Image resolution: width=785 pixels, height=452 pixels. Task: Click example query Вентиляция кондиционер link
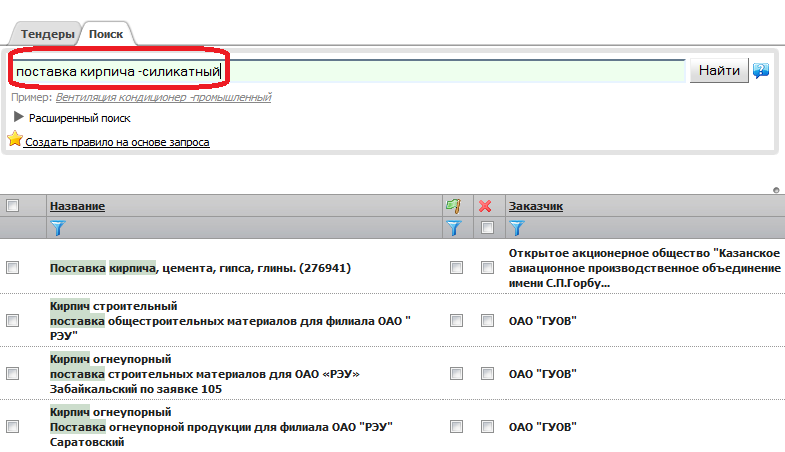pyautogui.click(x=163, y=97)
